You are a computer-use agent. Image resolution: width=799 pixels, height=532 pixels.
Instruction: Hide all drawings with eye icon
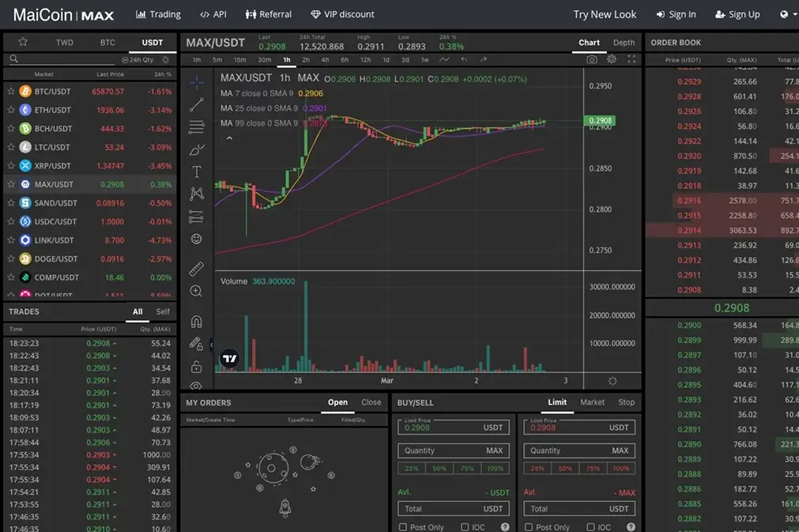coord(196,386)
